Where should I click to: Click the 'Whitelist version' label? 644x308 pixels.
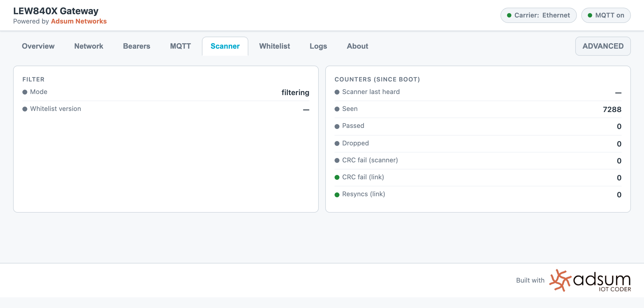point(55,109)
